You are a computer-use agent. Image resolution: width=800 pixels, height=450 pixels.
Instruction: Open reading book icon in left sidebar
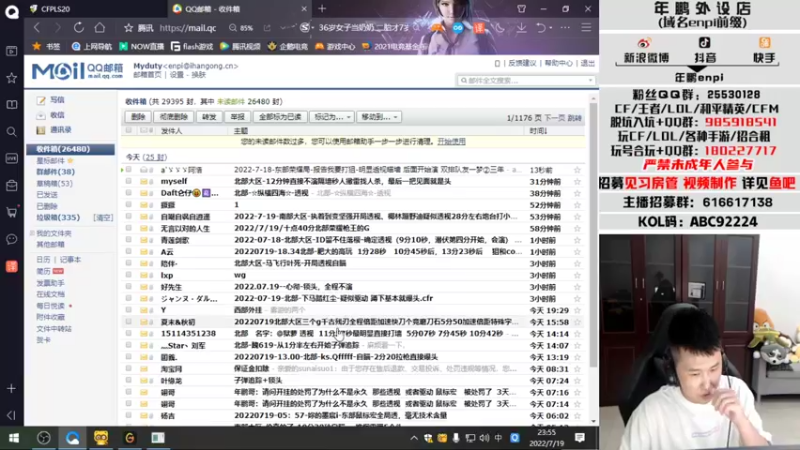(x=11, y=105)
